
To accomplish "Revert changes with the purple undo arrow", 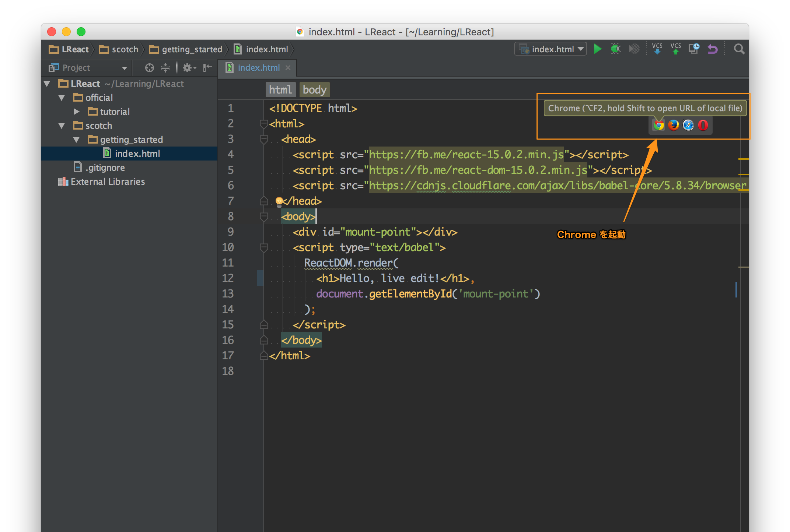I will pyautogui.click(x=713, y=49).
